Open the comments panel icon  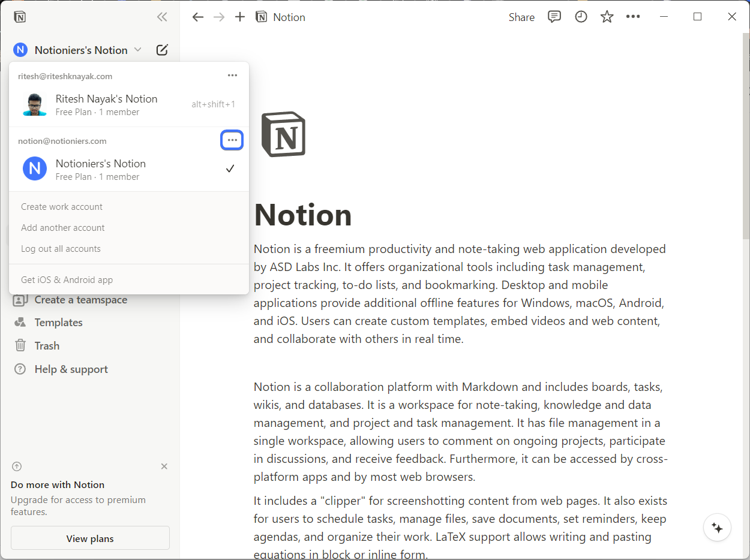coord(554,17)
